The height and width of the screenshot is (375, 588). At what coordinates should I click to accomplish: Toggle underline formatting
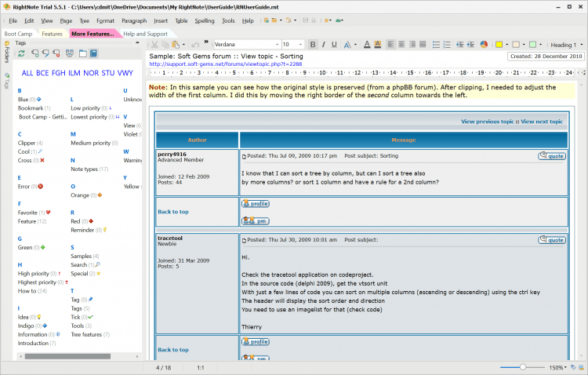(x=335, y=45)
